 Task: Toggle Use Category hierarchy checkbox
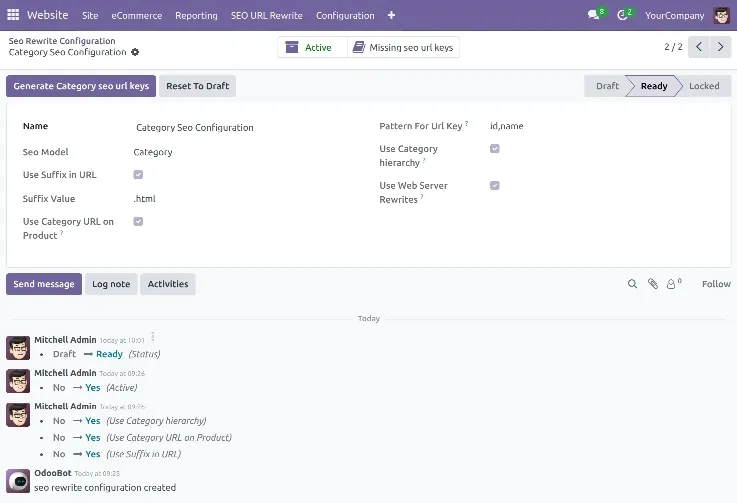tap(494, 149)
